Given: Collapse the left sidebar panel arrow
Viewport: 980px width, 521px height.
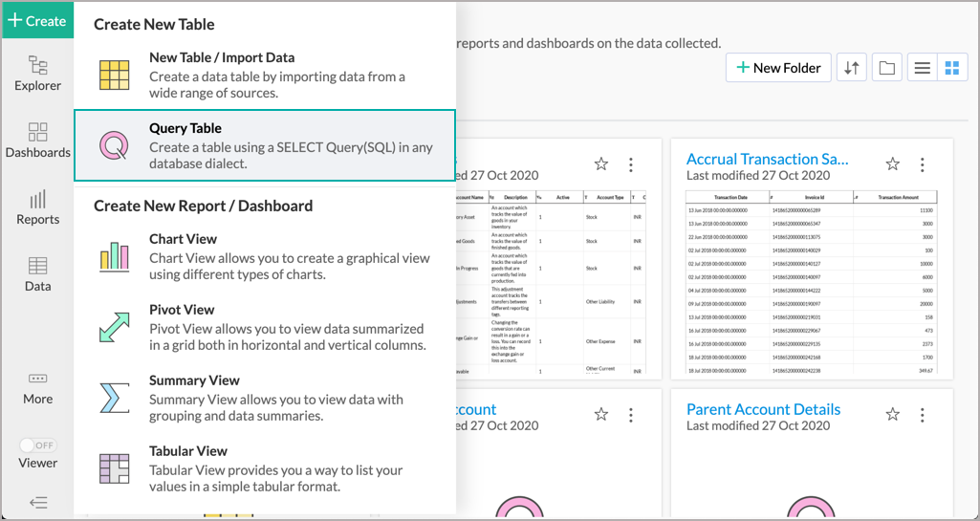Looking at the screenshot, I should point(38,502).
